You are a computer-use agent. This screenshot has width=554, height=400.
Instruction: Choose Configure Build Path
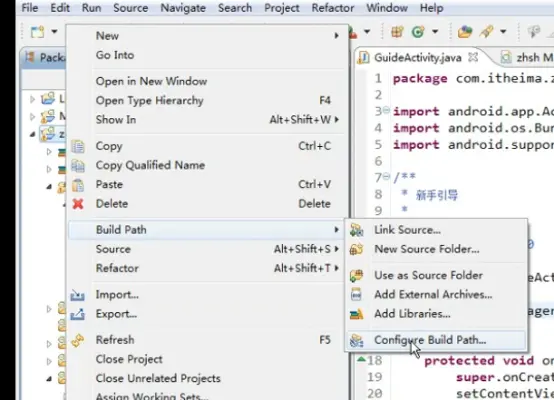click(x=436, y=340)
